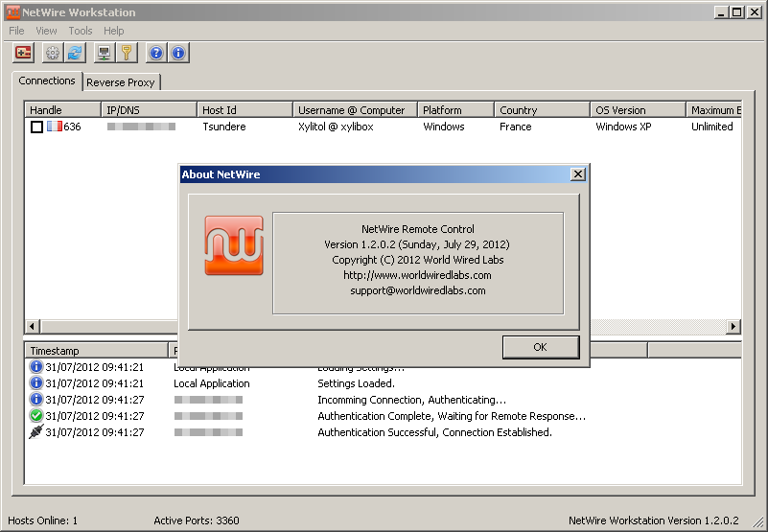Image resolution: width=768 pixels, height=532 pixels.
Task: Click the Settings Loaded. log message
Action: [356, 383]
